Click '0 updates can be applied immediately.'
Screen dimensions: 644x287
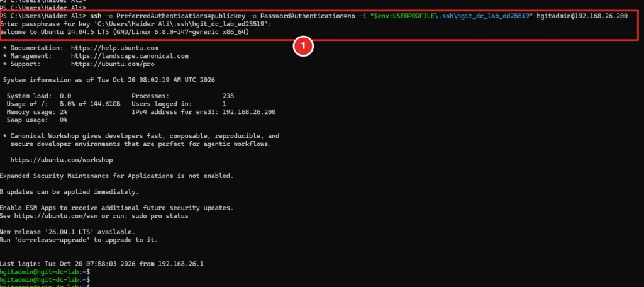pyautogui.click(x=69, y=192)
